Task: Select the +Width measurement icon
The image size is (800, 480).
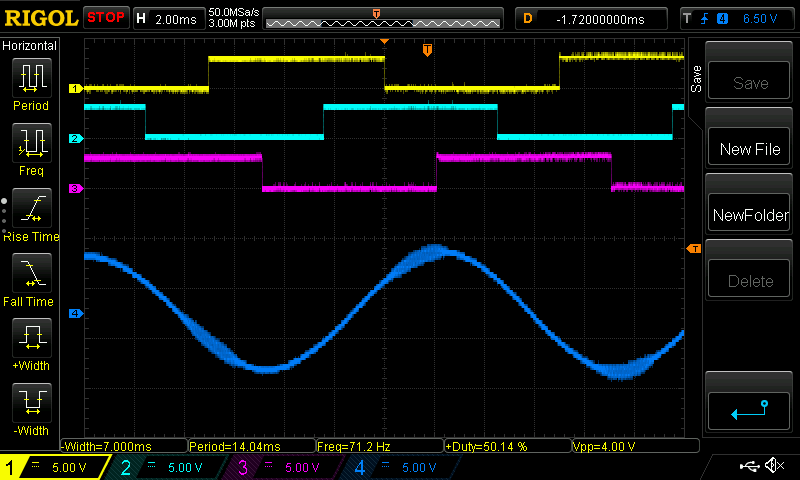Action: coord(32,338)
